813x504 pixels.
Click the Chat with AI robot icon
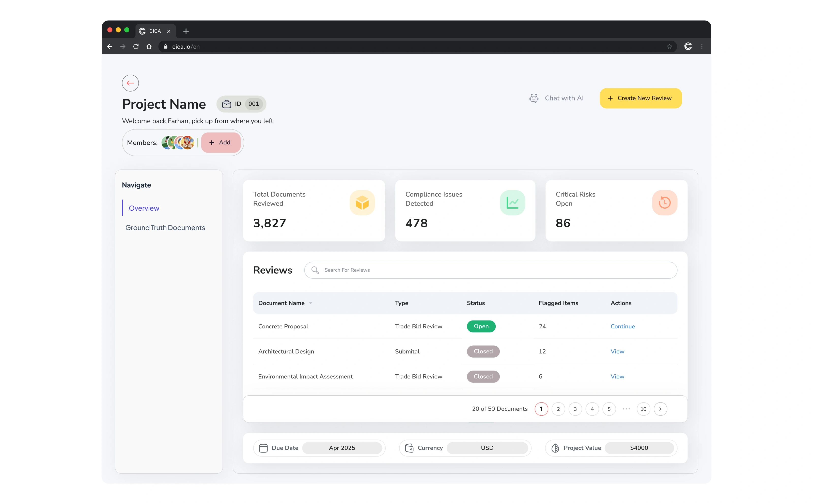coord(534,98)
